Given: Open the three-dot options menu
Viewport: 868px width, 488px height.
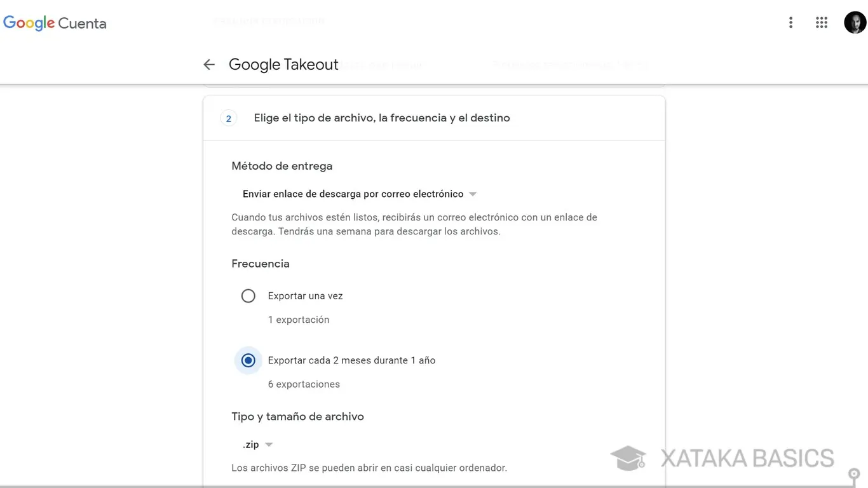Looking at the screenshot, I should [790, 23].
